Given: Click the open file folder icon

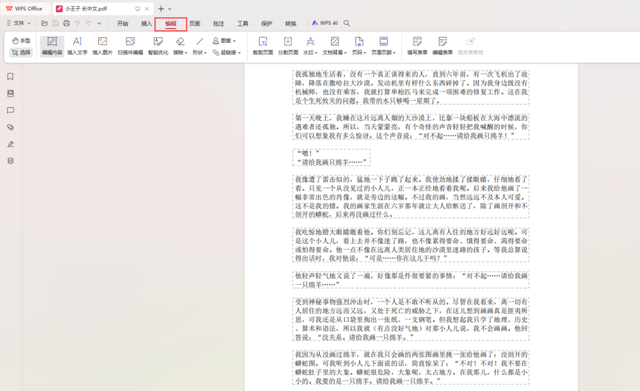Looking at the screenshot, I should [x=44, y=23].
